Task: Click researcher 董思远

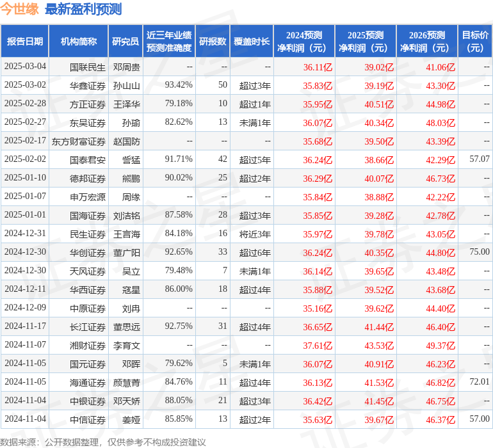Action: (x=126, y=327)
